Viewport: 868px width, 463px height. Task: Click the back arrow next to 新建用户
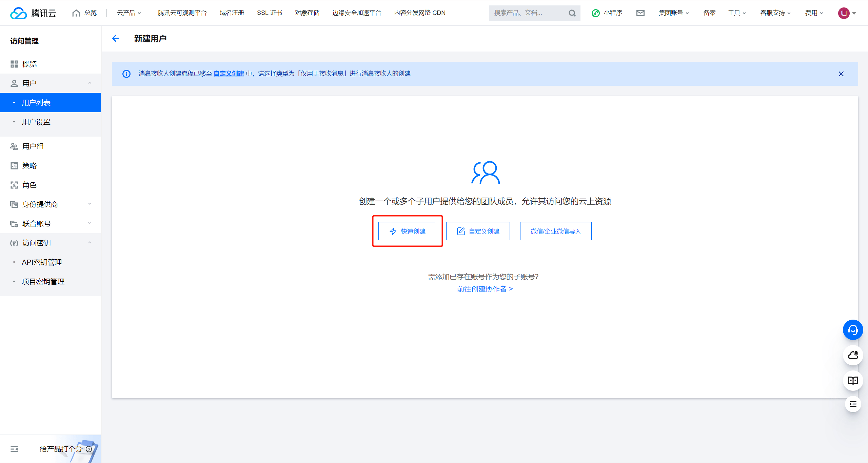tap(116, 38)
